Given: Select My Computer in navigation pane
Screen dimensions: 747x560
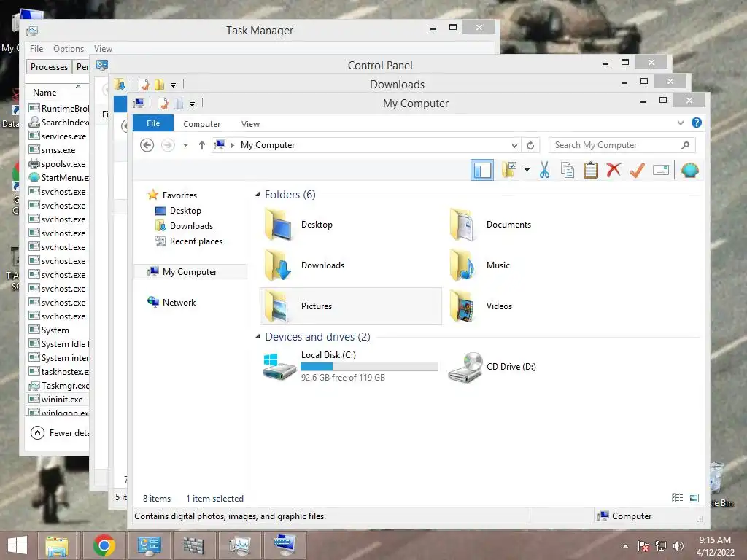Looking at the screenshot, I should click(x=190, y=272).
